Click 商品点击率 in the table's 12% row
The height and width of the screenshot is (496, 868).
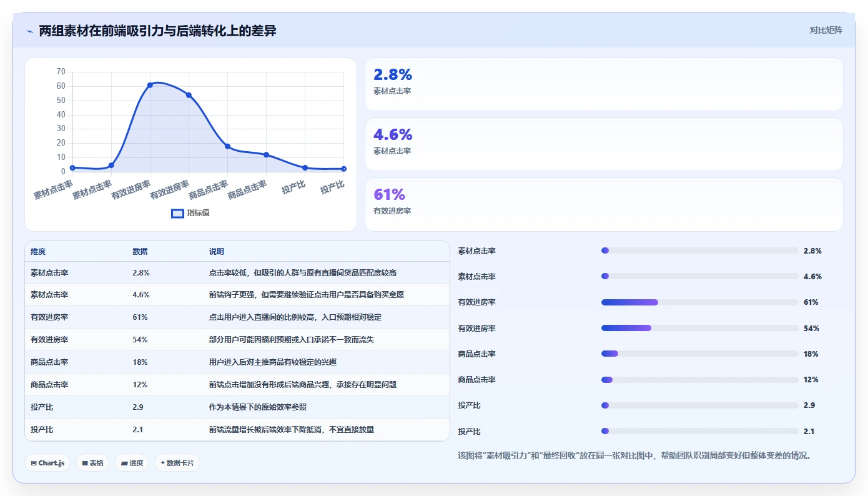(49, 385)
